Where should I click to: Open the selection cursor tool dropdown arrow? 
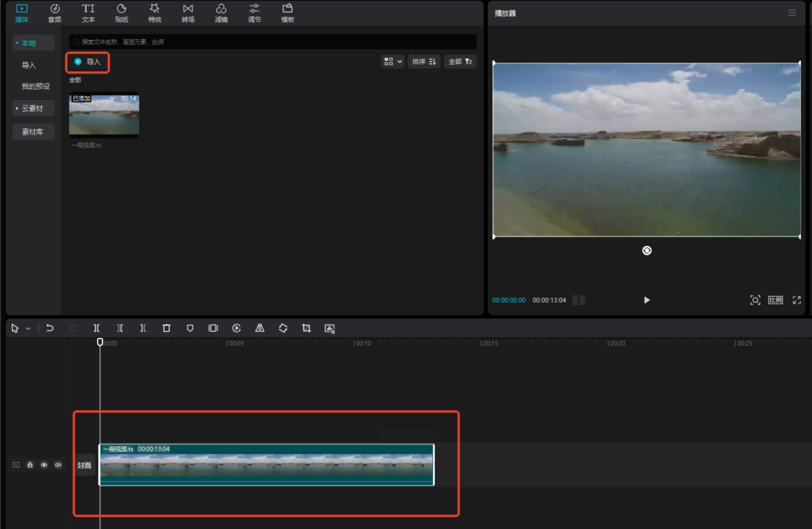pyautogui.click(x=28, y=329)
